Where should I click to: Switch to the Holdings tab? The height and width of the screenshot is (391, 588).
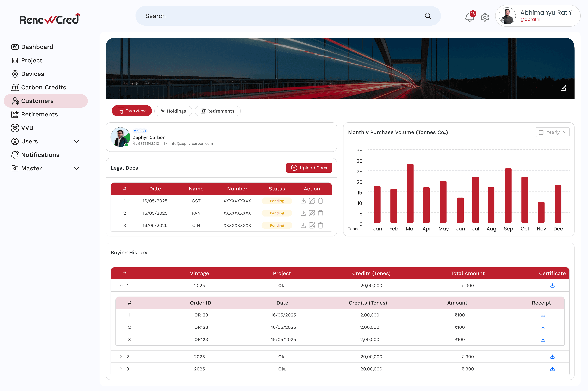pos(173,111)
